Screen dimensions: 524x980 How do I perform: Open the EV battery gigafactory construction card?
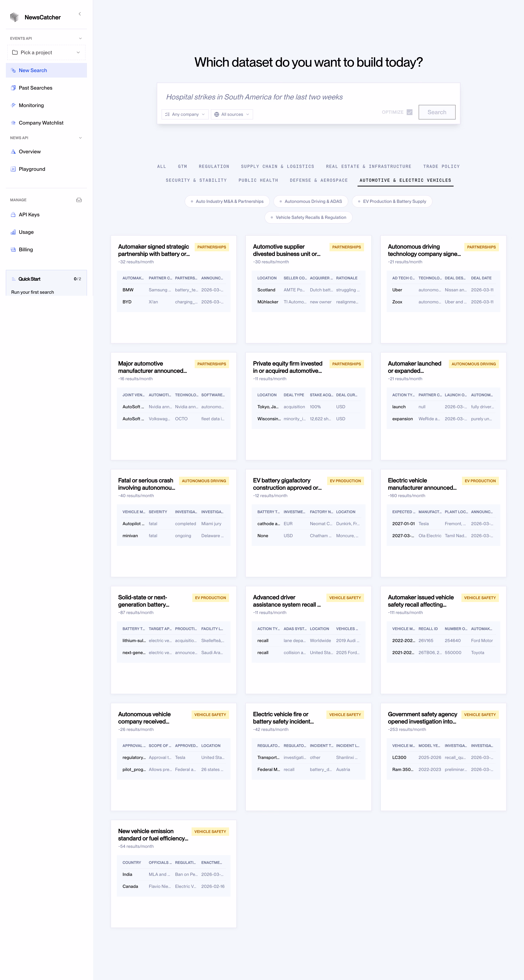coord(308,523)
